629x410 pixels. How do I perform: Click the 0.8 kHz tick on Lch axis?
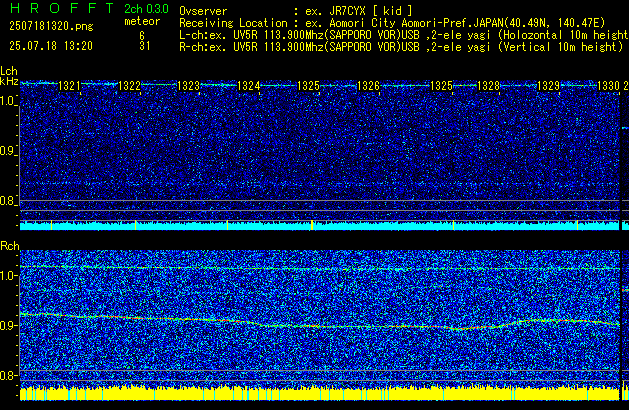(x=8, y=201)
